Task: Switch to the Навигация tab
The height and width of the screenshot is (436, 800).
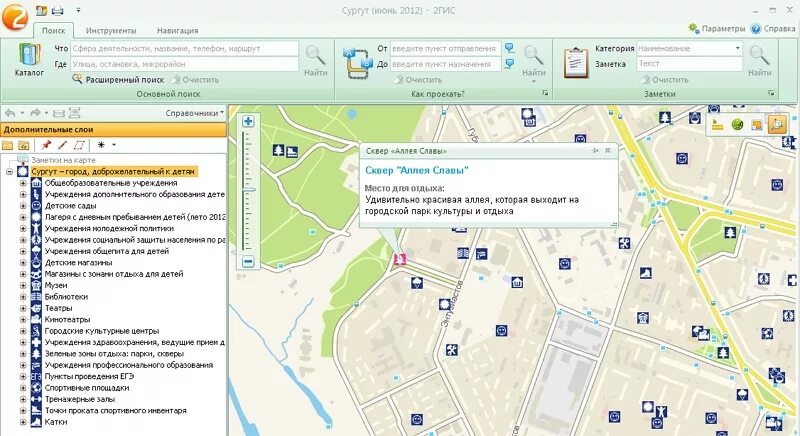Action: point(178,31)
